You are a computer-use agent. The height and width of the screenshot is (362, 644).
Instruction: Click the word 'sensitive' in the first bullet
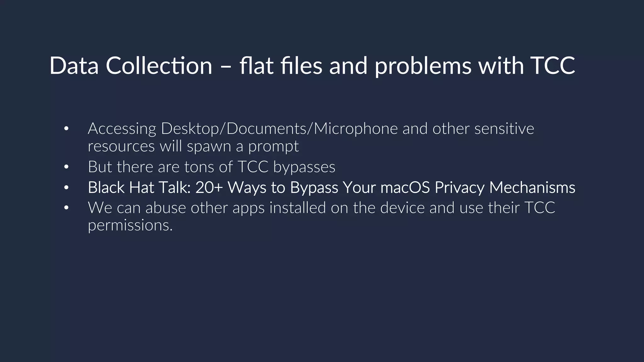504,129
